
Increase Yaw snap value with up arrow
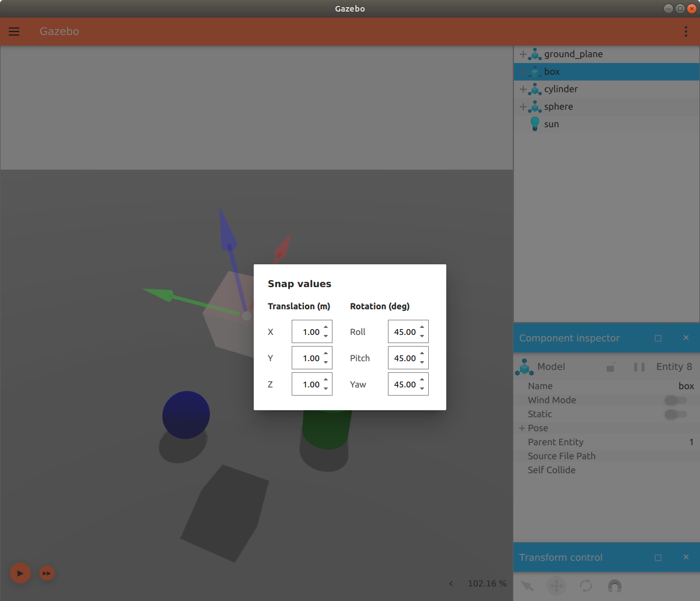click(422, 379)
